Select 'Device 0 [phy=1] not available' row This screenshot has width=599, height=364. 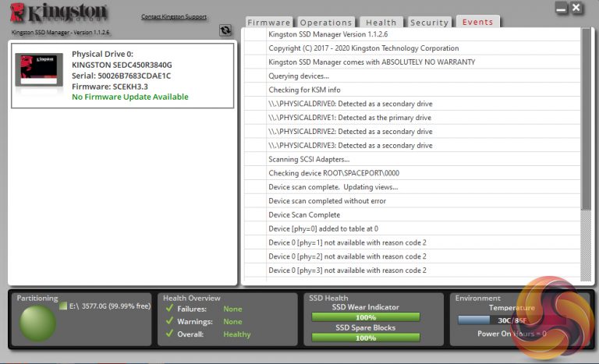pyautogui.click(x=413, y=242)
